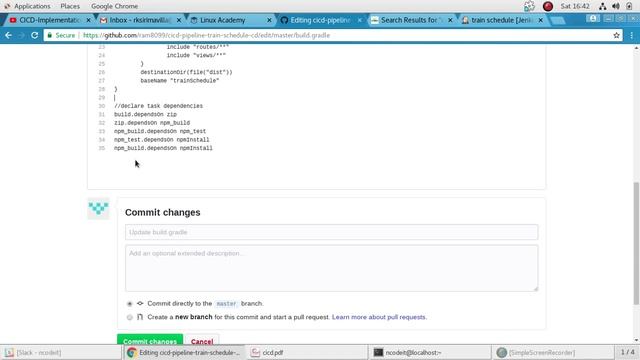Open the Google Chrome app menu

click(114, 6)
